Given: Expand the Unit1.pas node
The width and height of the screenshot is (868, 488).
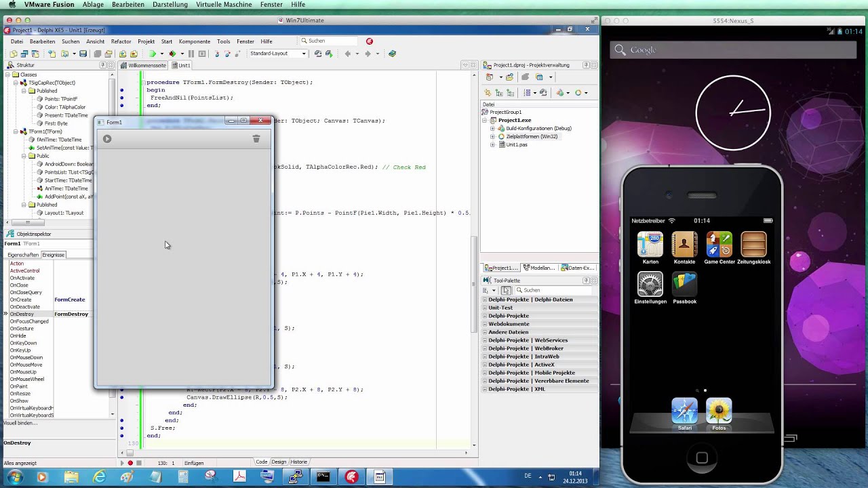Looking at the screenshot, I should tap(492, 144).
